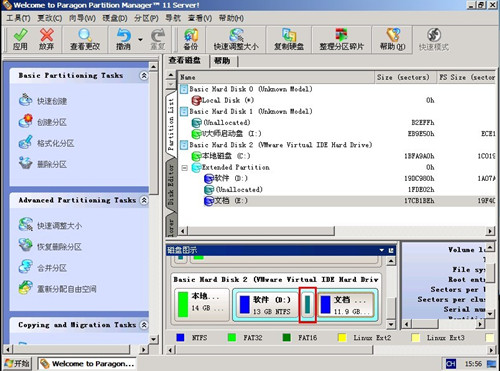This screenshot has height=371, width=500.
Task: Collapse the Advanced Partitioning Tasks panel
Action: click(144, 200)
